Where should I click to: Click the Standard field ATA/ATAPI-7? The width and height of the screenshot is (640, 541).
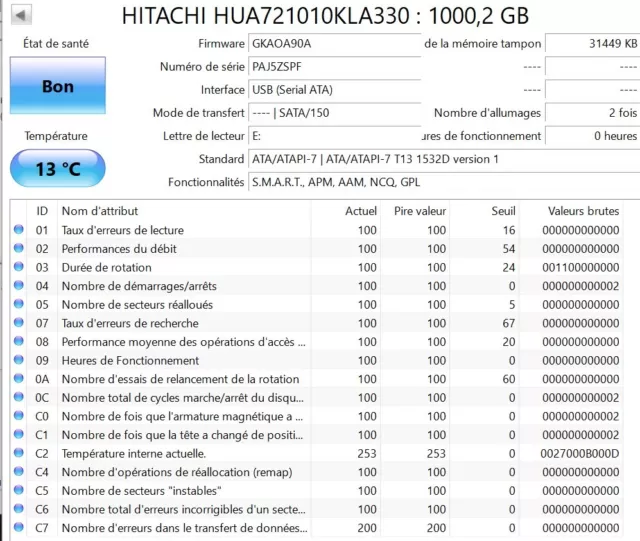[x=444, y=159]
